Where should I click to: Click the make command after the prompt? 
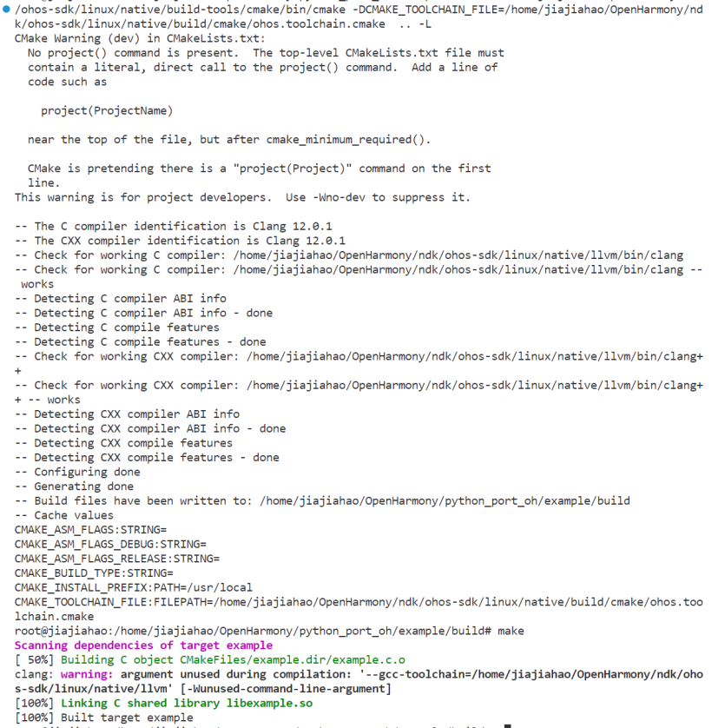coord(511,631)
